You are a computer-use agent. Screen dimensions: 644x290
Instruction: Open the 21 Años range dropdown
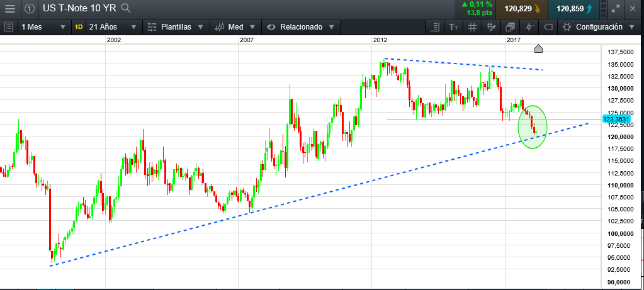[113, 27]
